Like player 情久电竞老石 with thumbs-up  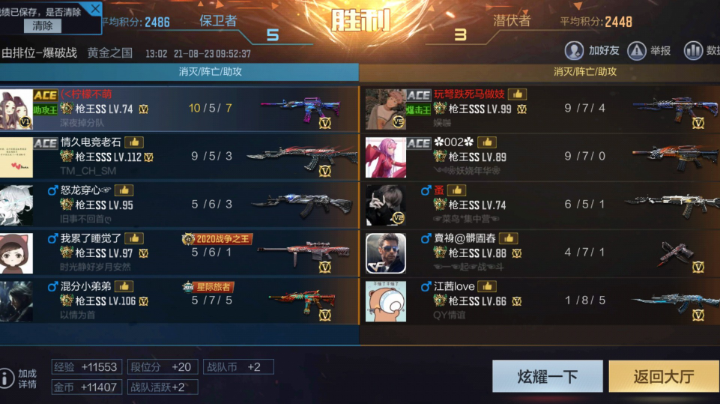[134, 142]
